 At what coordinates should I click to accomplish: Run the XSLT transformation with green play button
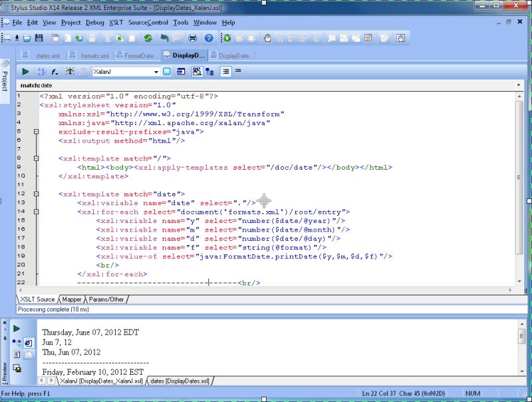point(25,71)
